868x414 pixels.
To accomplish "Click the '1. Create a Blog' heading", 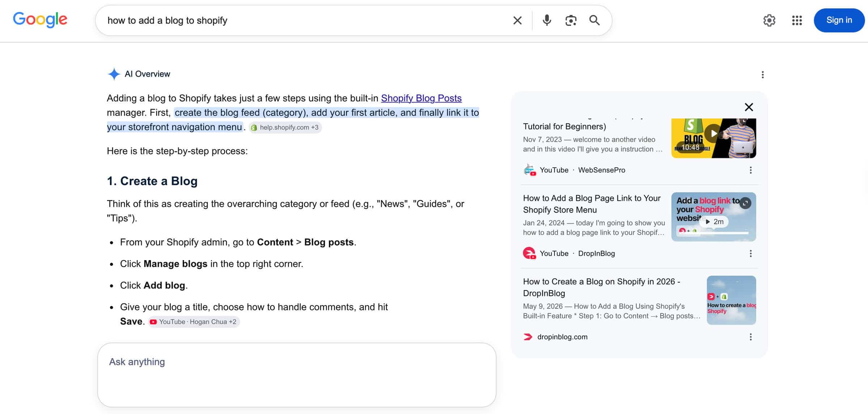I will [x=152, y=181].
